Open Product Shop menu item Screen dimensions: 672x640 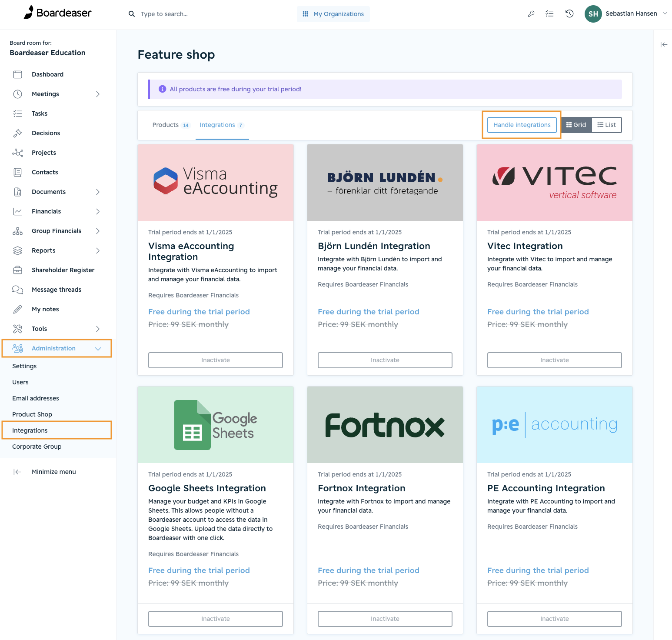[32, 414]
